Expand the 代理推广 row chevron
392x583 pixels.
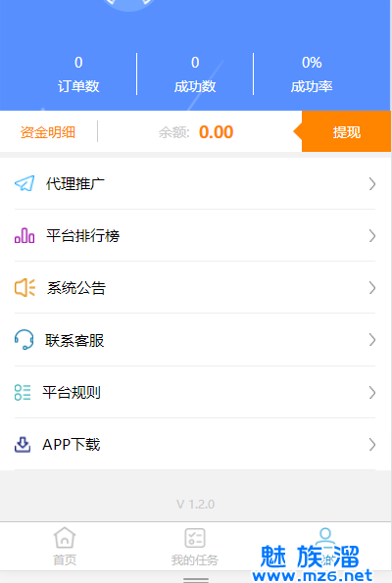[x=372, y=183]
